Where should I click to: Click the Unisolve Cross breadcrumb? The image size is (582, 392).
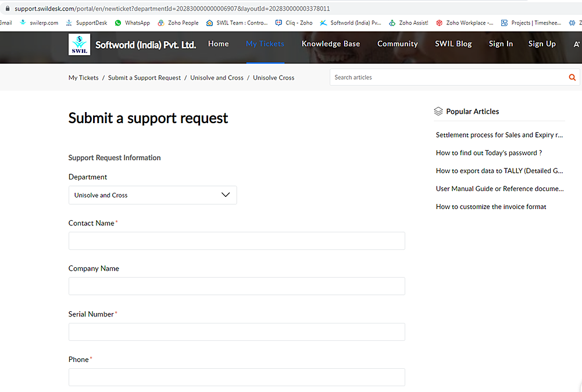273,77
